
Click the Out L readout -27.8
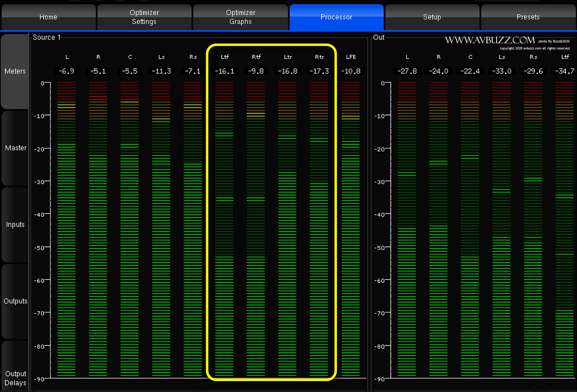tap(407, 71)
